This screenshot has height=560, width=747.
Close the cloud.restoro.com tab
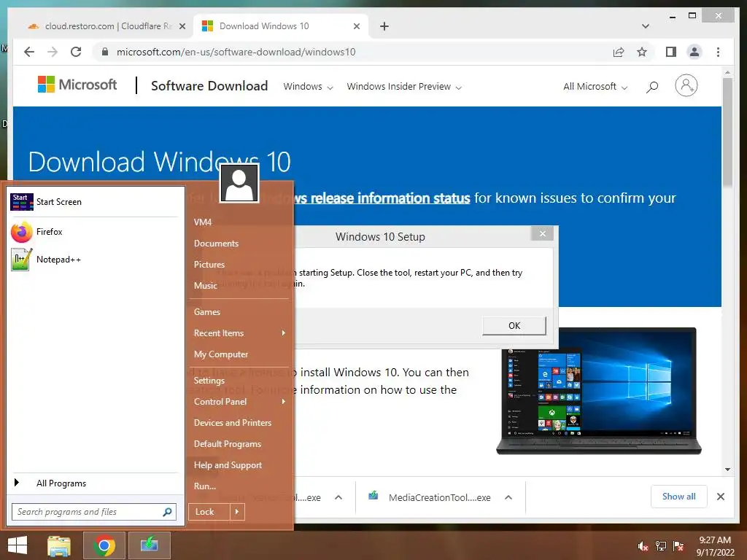click(182, 26)
